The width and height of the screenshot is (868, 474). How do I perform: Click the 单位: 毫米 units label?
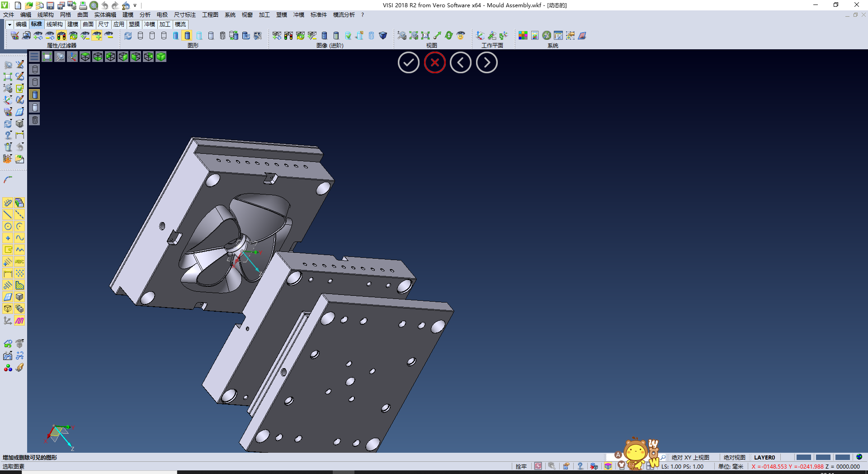click(731, 466)
